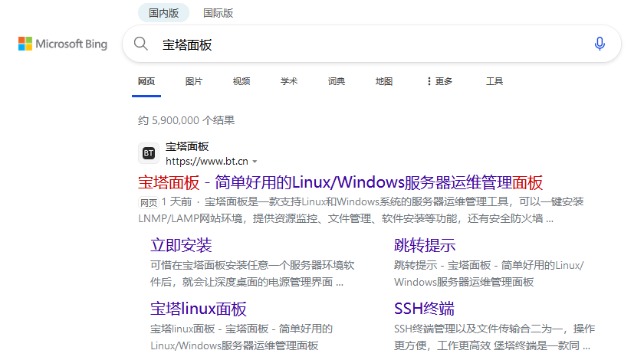Expand the arrow next to https://www.bt.cn
The height and width of the screenshot is (360, 644).
click(255, 162)
